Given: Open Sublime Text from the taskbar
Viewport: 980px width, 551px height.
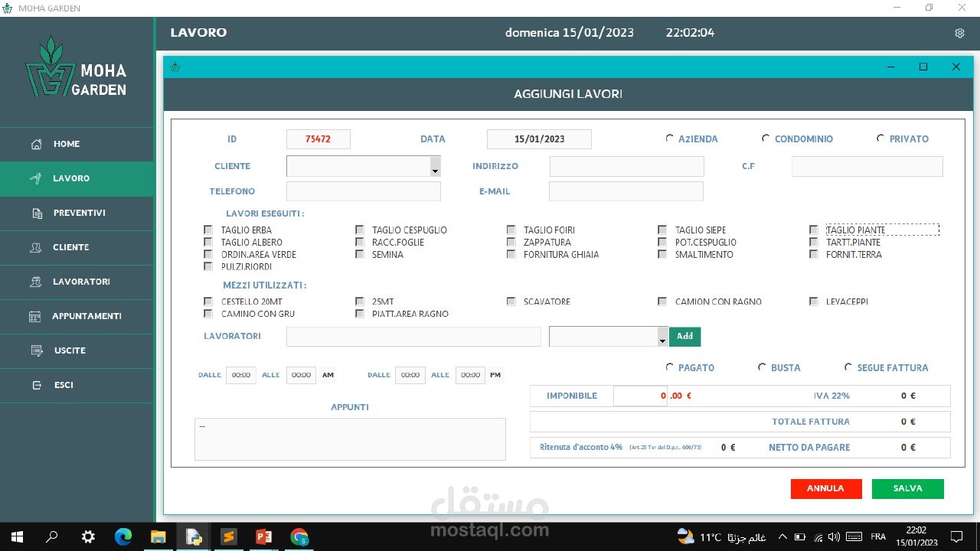Looking at the screenshot, I should tap(228, 536).
